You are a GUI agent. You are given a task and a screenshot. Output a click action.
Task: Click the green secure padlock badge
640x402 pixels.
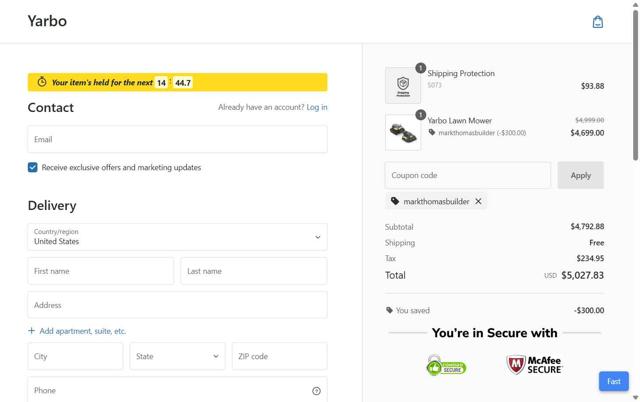(446, 365)
